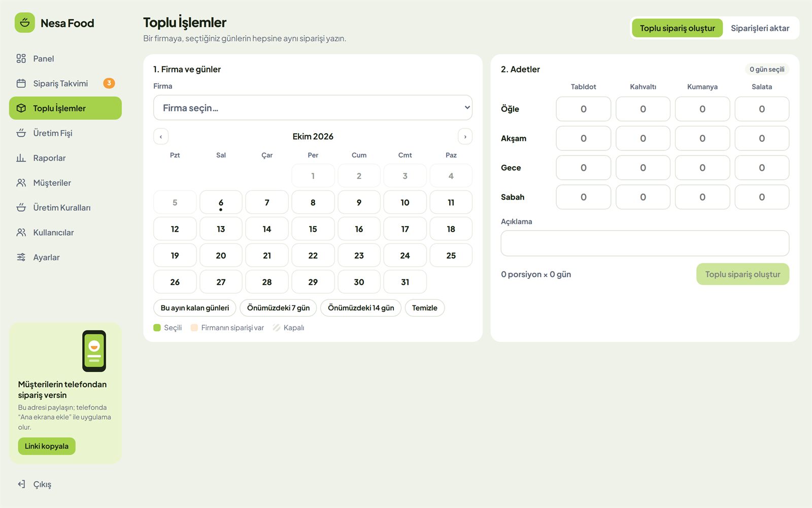Switch to Siparişleri aktar tab
The width and height of the screenshot is (812, 508).
point(760,28)
